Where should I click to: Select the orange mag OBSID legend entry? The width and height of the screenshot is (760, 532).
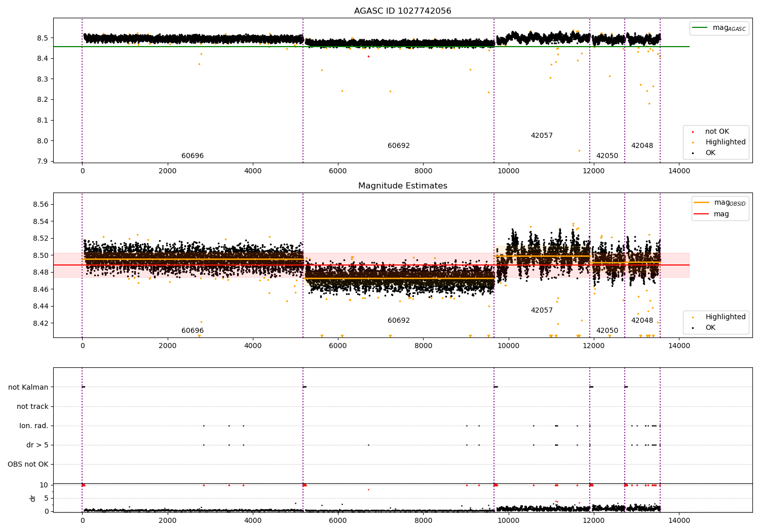click(720, 203)
